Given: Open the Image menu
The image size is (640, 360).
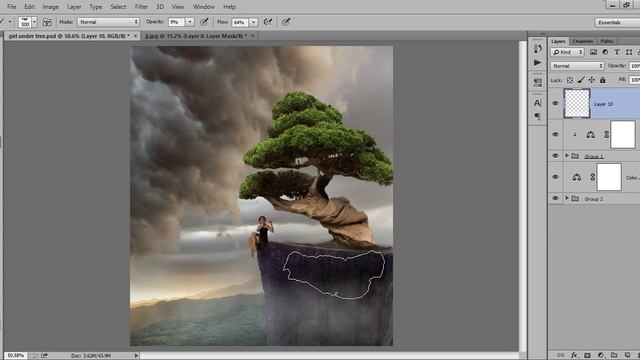Looking at the screenshot, I should point(50,7).
